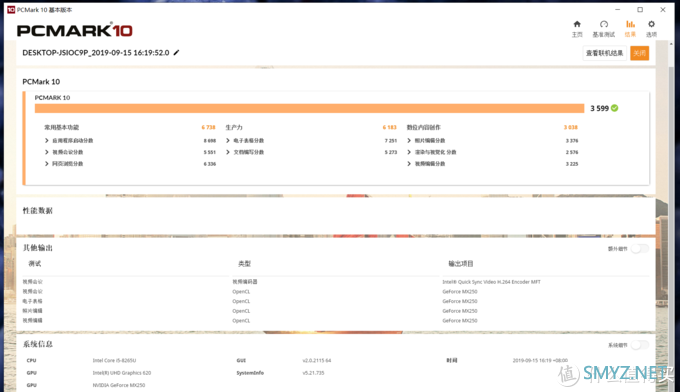Click the pencil icon to rename result
The height and width of the screenshot is (392, 680).
176,53
